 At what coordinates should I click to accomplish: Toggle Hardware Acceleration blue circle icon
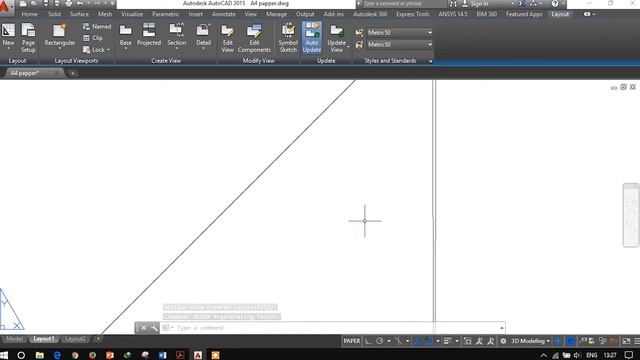(x=571, y=341)
